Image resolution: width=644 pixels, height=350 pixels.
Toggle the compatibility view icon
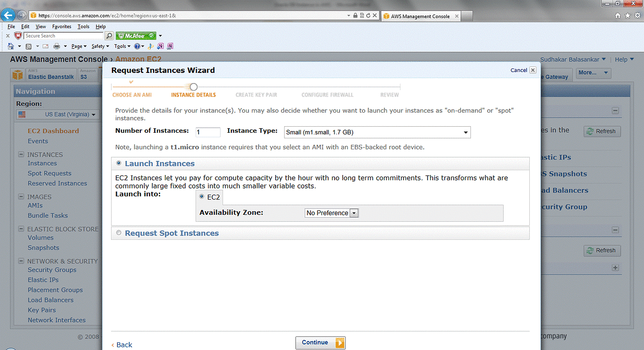pos(362,16)
